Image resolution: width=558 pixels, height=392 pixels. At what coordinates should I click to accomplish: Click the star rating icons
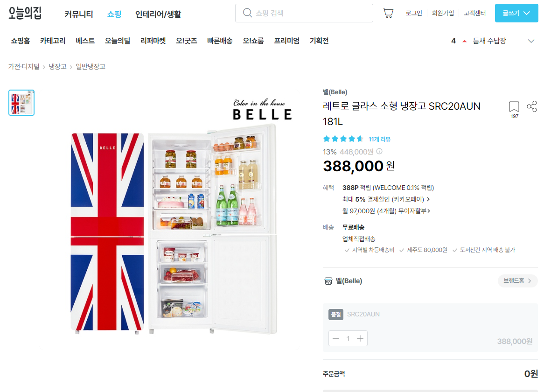coord(343,139)
